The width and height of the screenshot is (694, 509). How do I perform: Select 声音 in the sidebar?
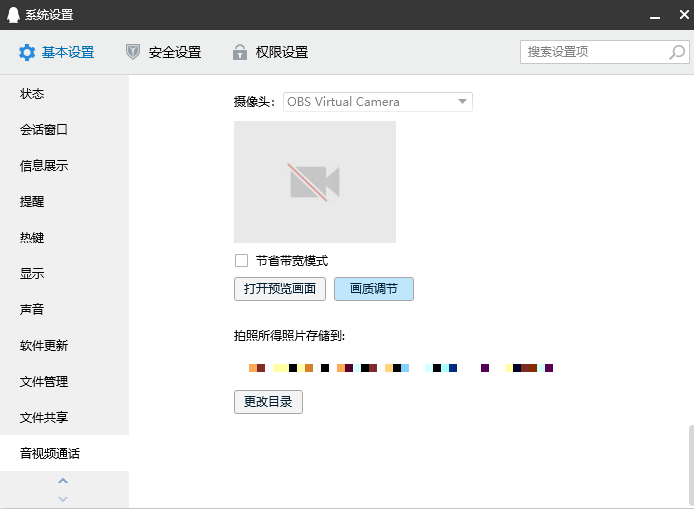click(33, 309)
